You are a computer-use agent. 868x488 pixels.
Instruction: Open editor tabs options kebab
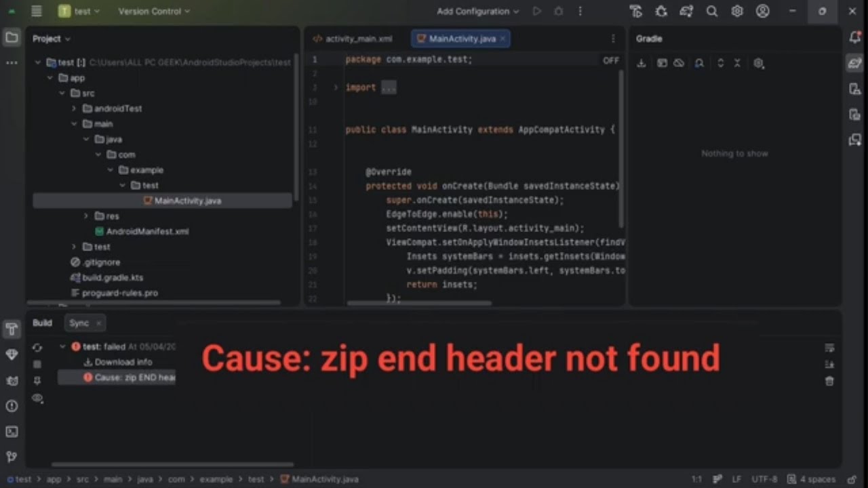point(613,39)
